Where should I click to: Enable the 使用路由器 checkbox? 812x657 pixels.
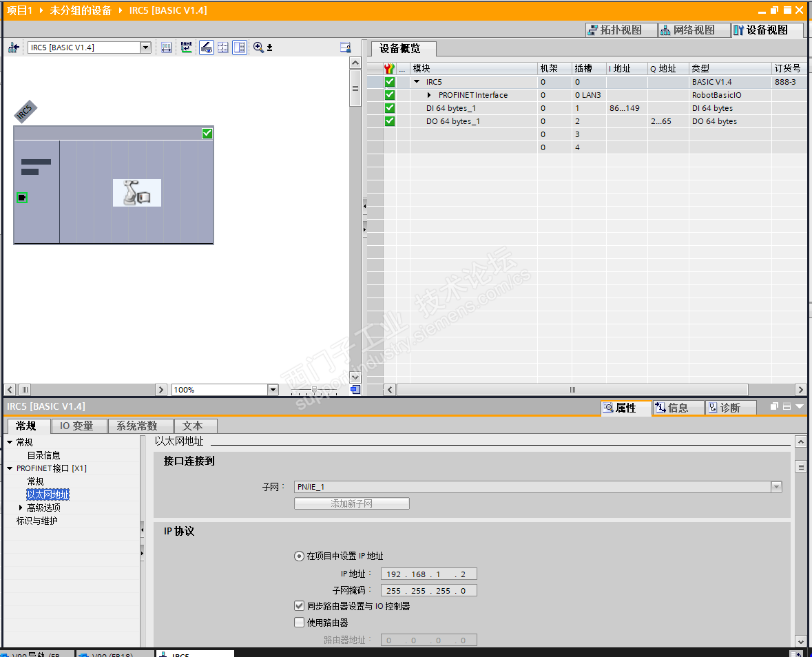tap(299, 623)
